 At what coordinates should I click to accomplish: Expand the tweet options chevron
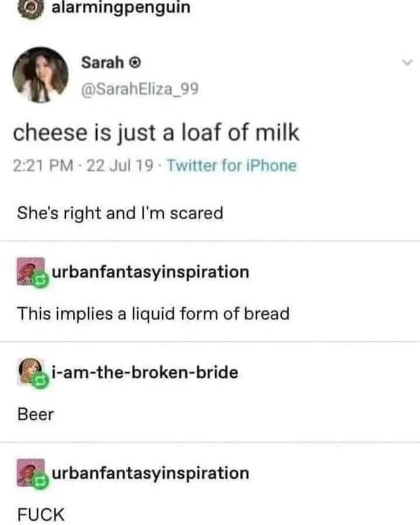(x=408, y=62)
